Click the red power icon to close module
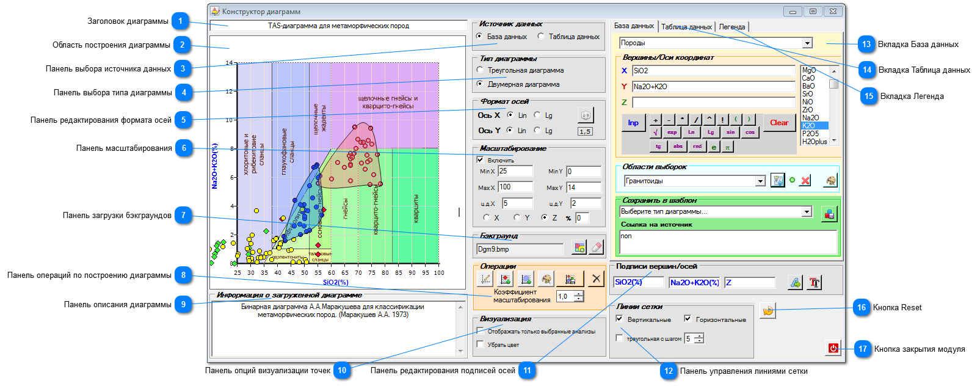The image size is (980, 386). 833,348
